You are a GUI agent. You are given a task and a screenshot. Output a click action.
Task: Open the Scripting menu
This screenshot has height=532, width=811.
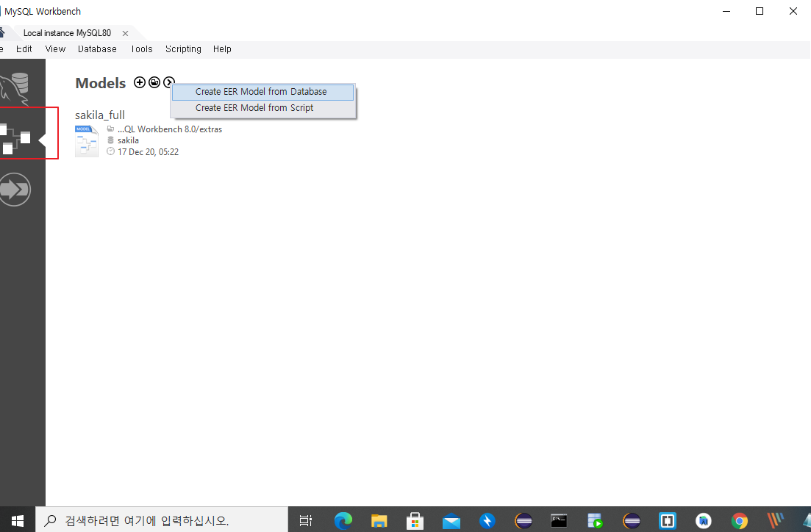[x=183, y=49]
